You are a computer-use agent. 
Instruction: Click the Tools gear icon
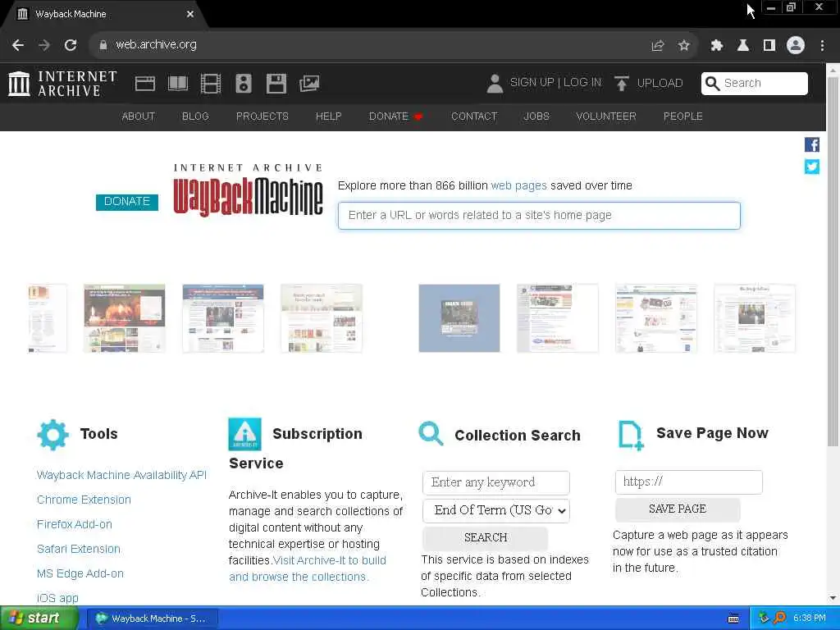coord(52,435)
